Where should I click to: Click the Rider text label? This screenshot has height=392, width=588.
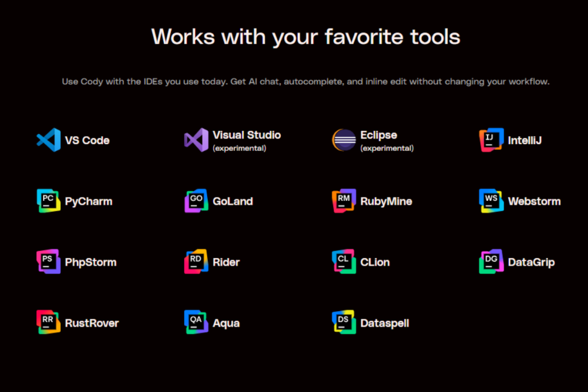click(x=226, y=262)
